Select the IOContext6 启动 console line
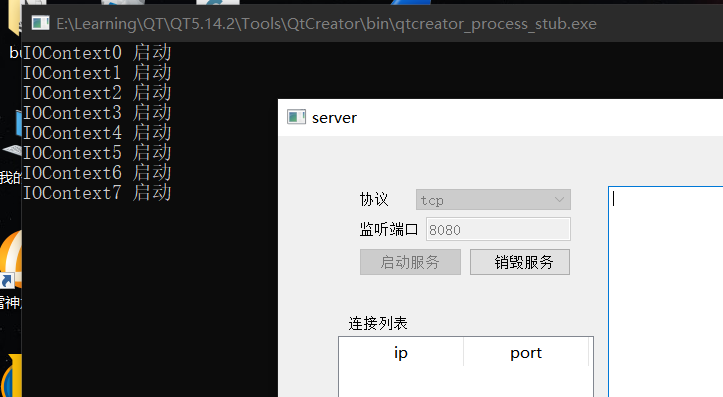 tap(97, 173)
